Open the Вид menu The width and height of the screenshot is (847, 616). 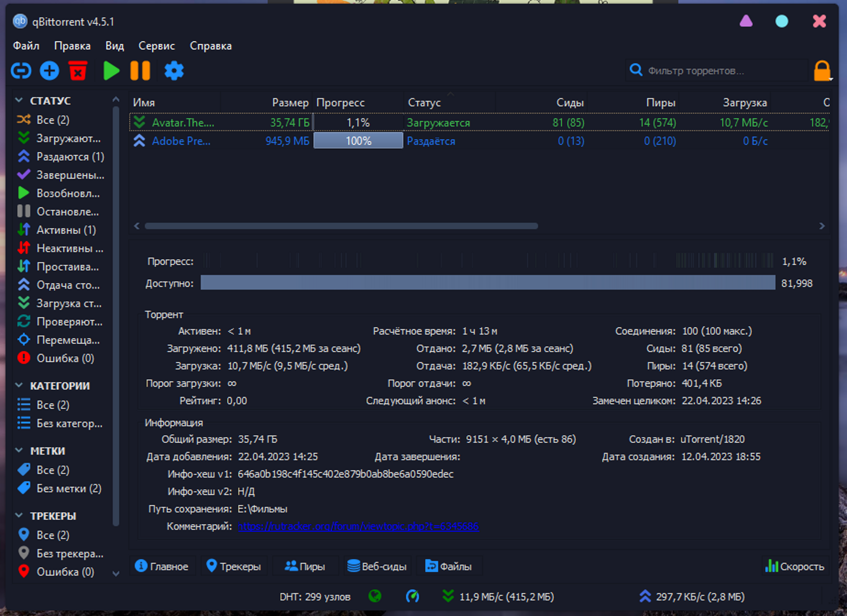pyautogui.click(x=115, y=46)
